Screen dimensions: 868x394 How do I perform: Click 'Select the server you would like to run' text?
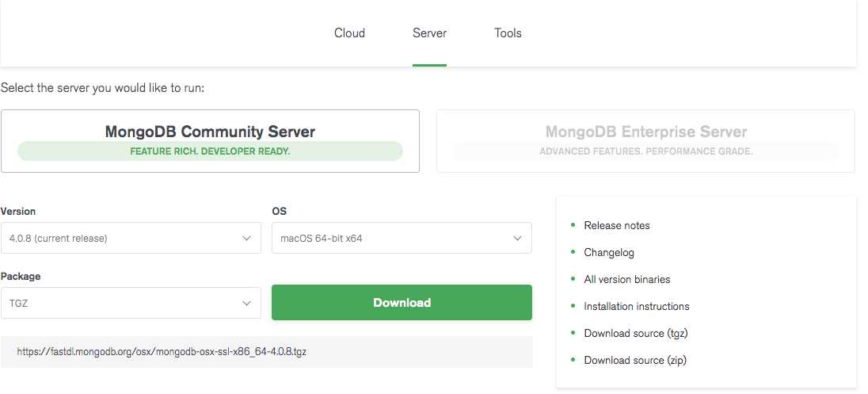[x=102, y=87]
